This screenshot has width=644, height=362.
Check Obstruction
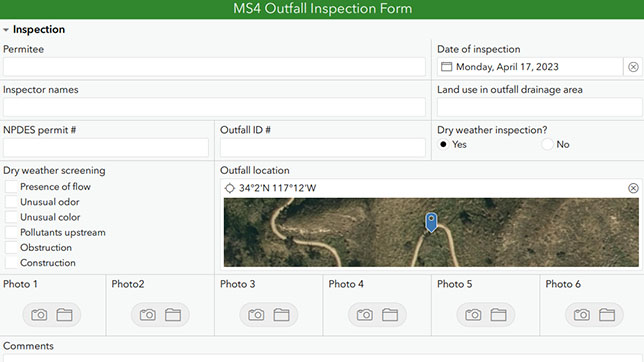[x=11, y=247]
